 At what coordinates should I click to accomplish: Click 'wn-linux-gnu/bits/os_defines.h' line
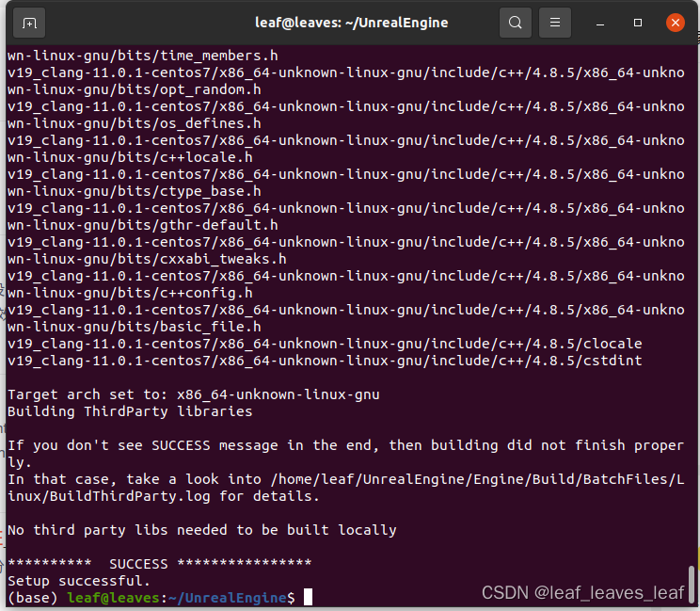coord(134,122)
